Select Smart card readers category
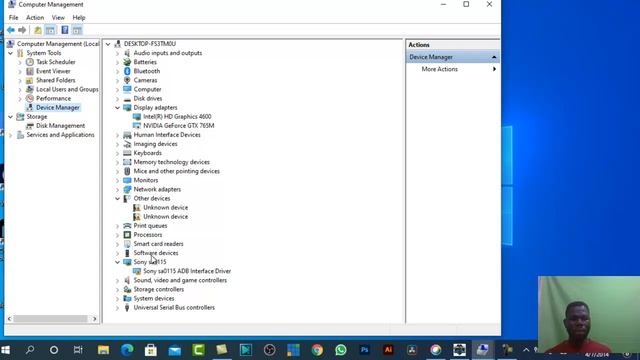 [x=158, y=244]
